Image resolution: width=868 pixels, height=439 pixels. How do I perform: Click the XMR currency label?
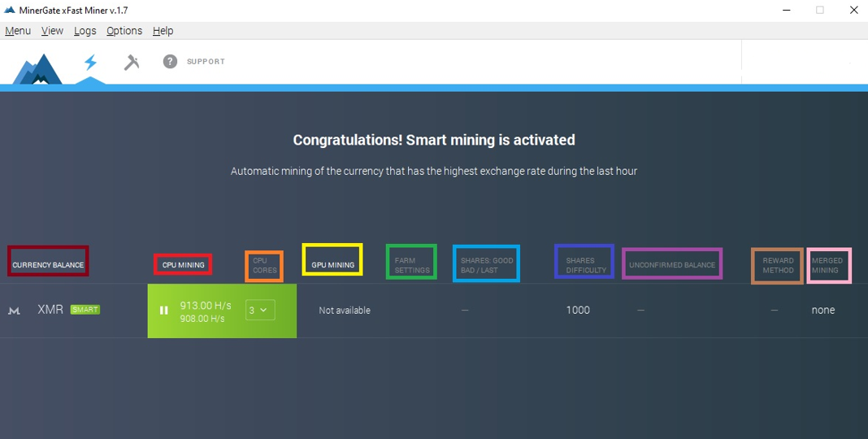(50, 310)
